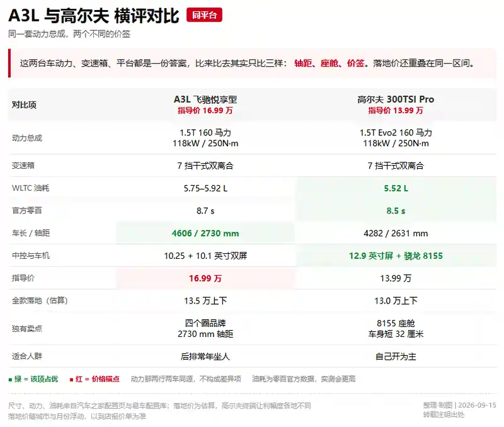Image resolution: width=504 pixels, height=427 pixels.
Task: Click the green legend square for 该项占优
Action: [x=10, y=380]
